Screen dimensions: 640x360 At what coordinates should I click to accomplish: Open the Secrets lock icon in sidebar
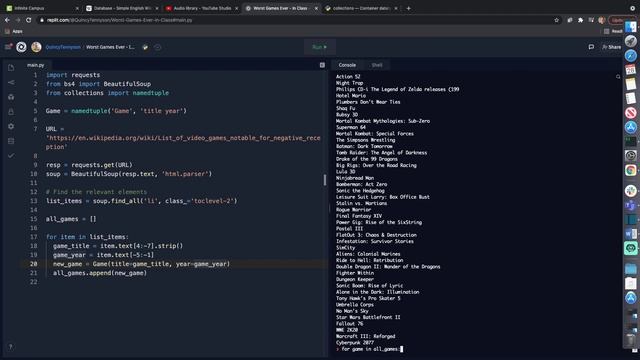tap(11, 112)
